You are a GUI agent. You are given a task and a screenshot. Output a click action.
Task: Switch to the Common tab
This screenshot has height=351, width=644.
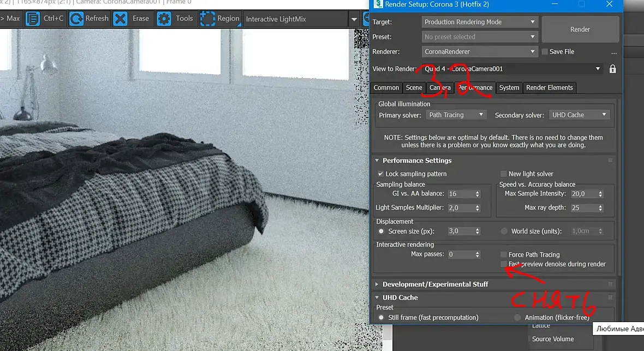(x=386, y=87)
